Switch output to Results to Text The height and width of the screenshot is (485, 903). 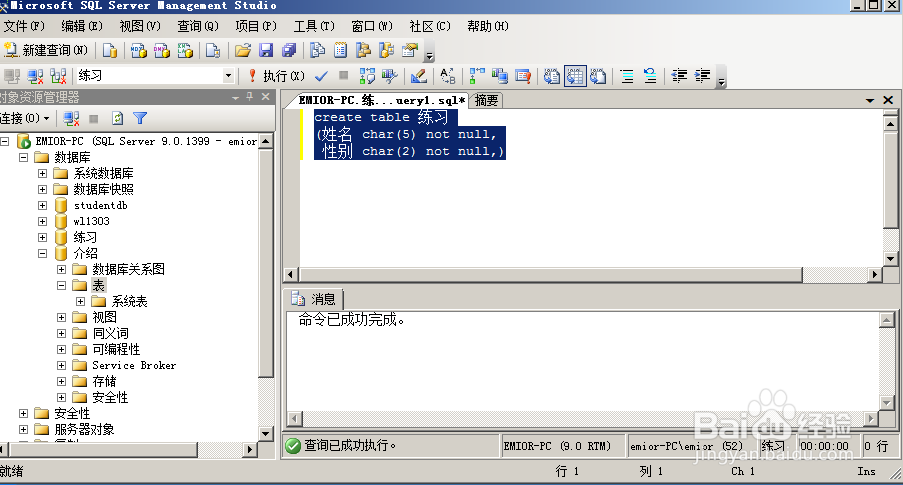coord(552,76)
